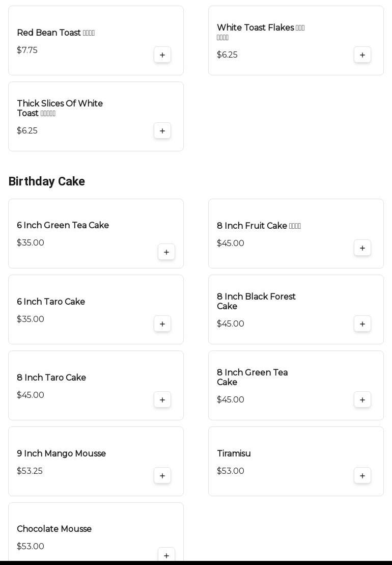Image resolution: width=392 pixels, height=565 pixels.
Task: Add 9 Inch Mango Mousse to cart
Action: point(162,476)
